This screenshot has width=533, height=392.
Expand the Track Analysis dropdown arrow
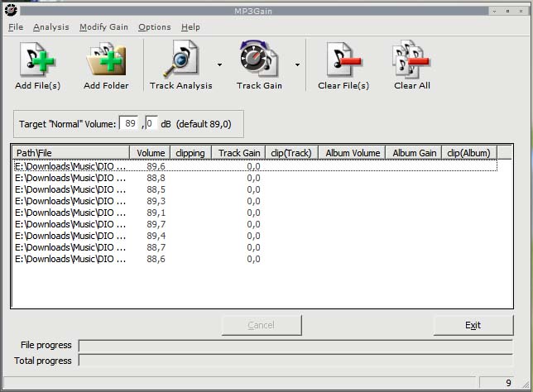click(219, 64)
